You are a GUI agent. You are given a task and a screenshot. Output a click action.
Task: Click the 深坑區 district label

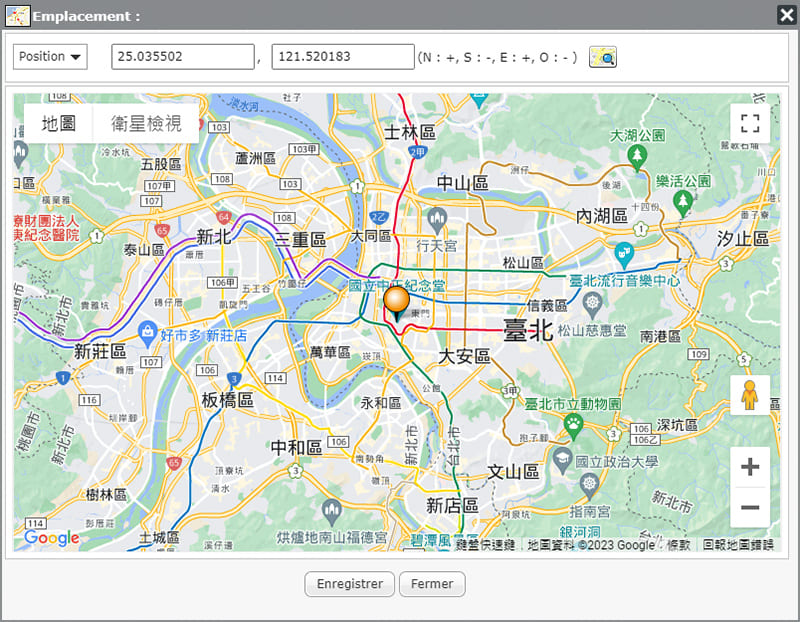pyautogui.click(x=677, y=425)
